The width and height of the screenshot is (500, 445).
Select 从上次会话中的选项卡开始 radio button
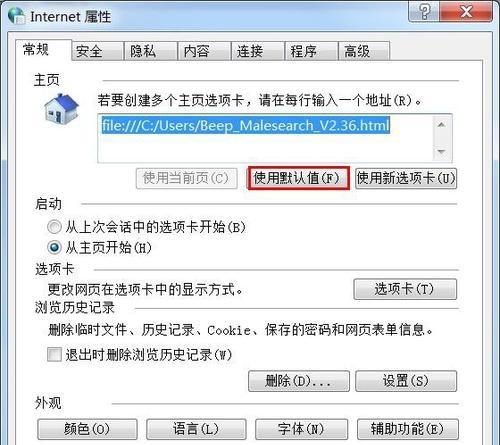click(x=54, y=227)
